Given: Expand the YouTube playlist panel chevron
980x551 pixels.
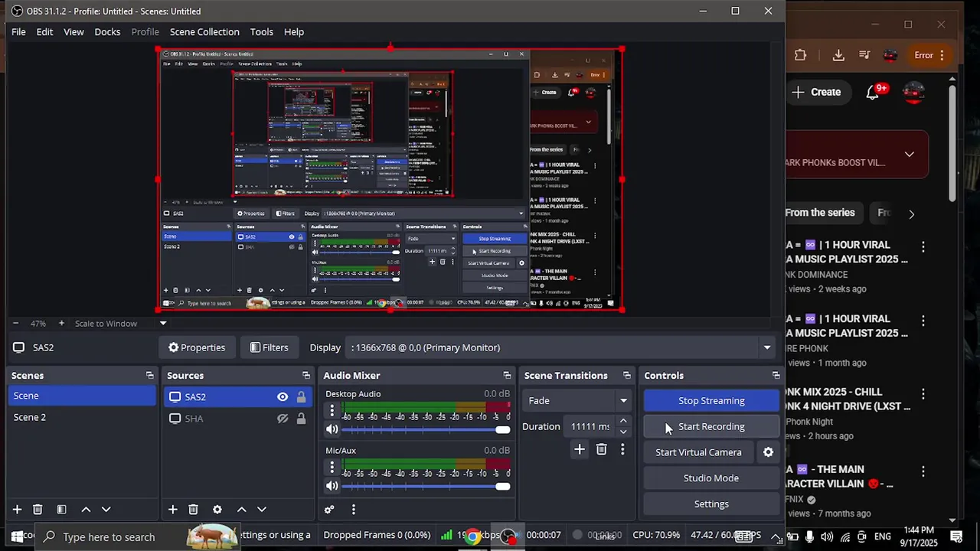Looking at the screenshot, I should 909,155.
